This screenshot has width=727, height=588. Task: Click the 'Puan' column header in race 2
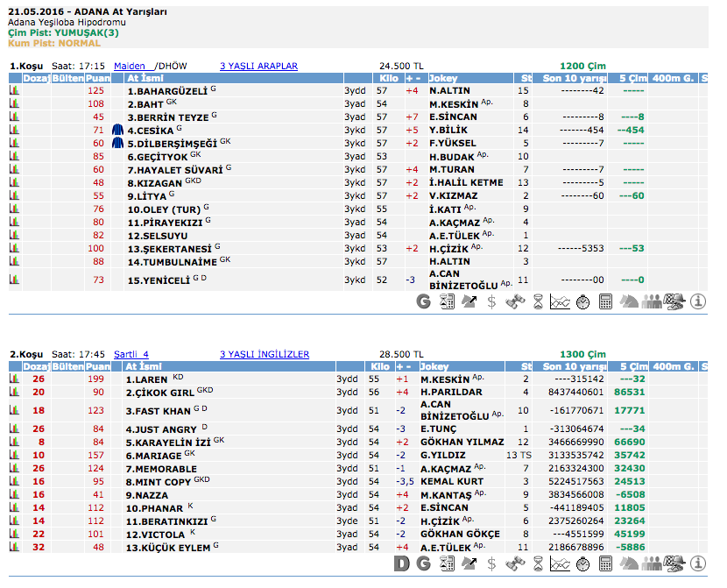point(97,366)
